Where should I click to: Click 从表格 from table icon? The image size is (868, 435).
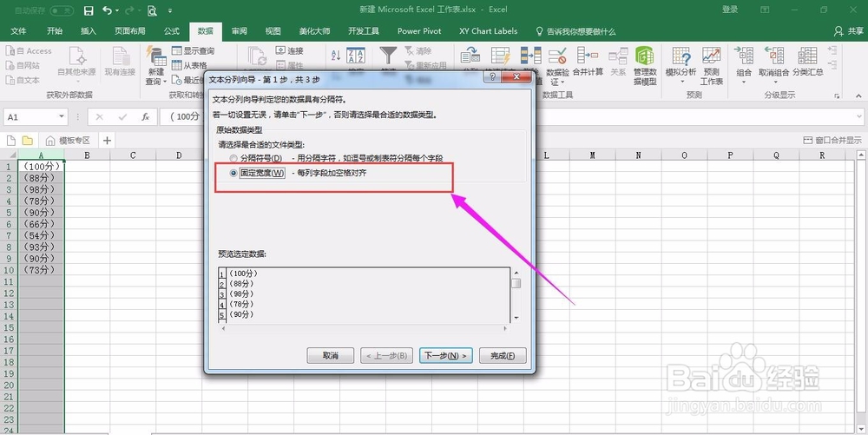[189, 65]
